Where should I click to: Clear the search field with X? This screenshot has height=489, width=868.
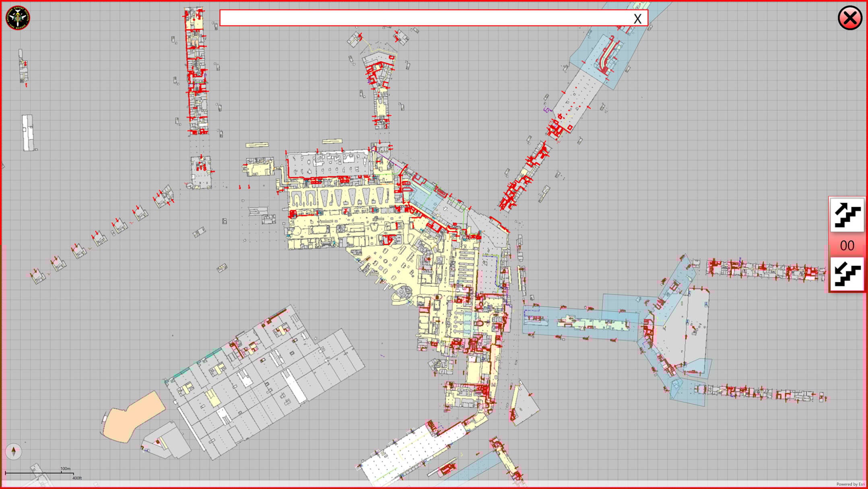637,19
